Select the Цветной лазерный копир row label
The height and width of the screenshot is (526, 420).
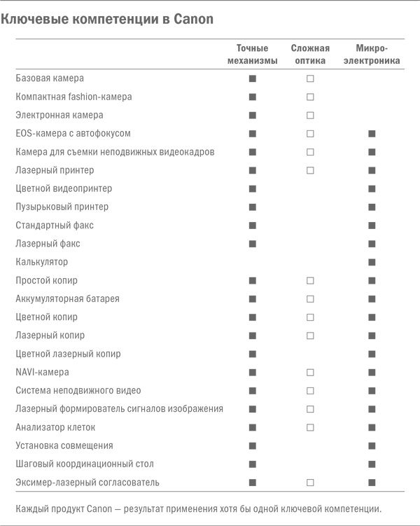(x=68, y=354)
